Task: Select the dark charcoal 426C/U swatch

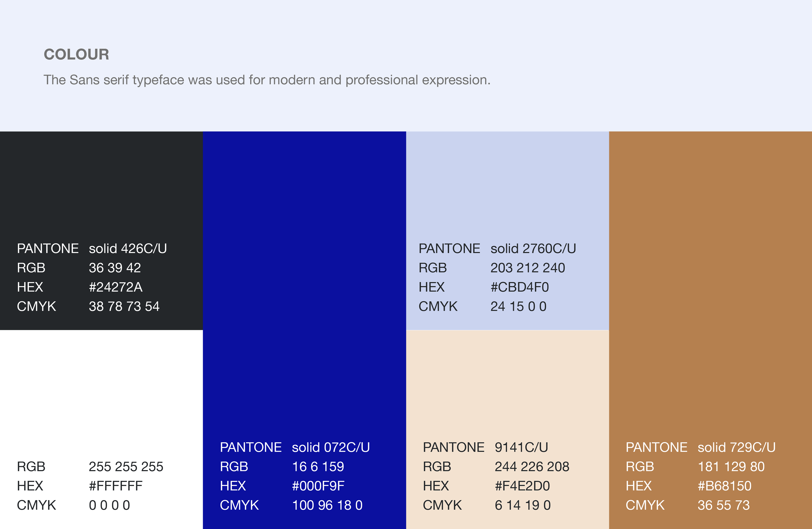Action: point(101,231)
